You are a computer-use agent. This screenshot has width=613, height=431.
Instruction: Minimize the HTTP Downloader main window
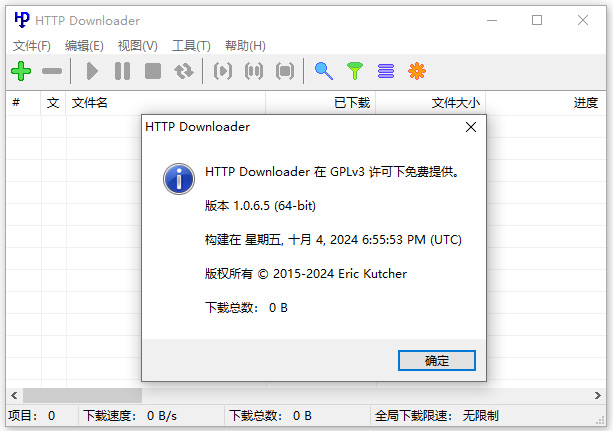click(492, 20)
